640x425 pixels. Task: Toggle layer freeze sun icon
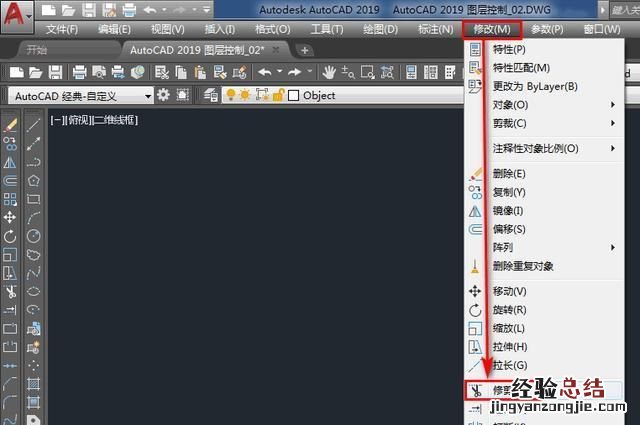point(245,95)
